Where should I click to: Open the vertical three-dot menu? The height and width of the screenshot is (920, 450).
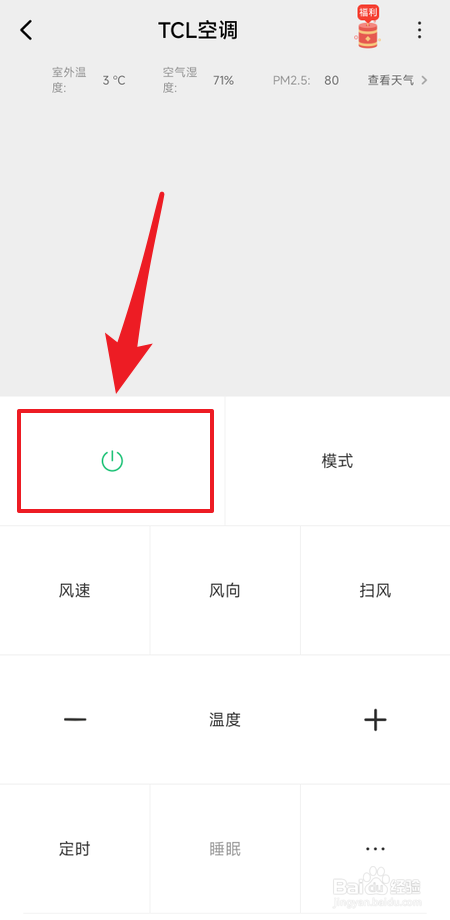tap(419, 30)
